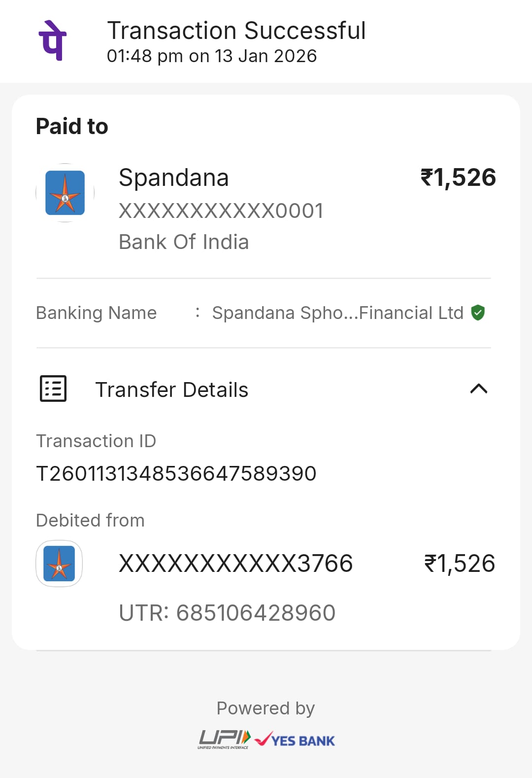Viewport: 532px width, 778px height.
Task: Select the Transaction ID number
Action: coord(176,473)
